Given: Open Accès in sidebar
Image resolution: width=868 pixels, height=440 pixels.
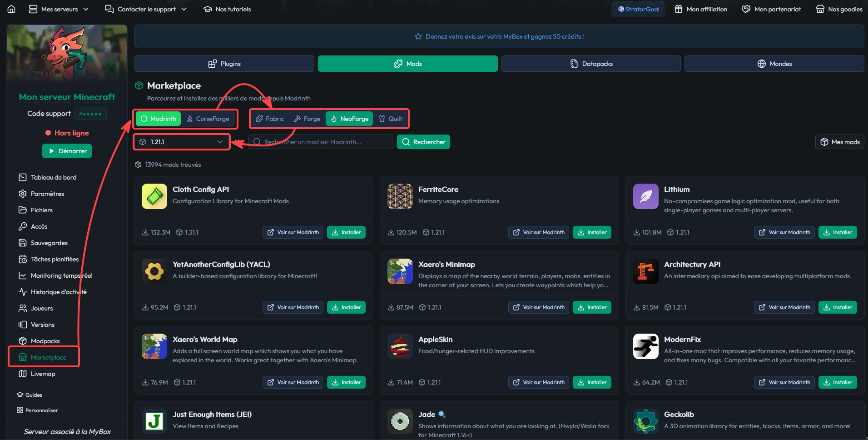Looking at the screenshot, I should click(33, 226).
